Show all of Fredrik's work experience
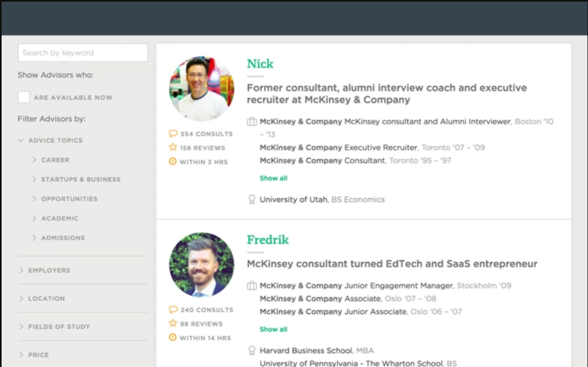This screenshot has height=367, width=588. 273,330
